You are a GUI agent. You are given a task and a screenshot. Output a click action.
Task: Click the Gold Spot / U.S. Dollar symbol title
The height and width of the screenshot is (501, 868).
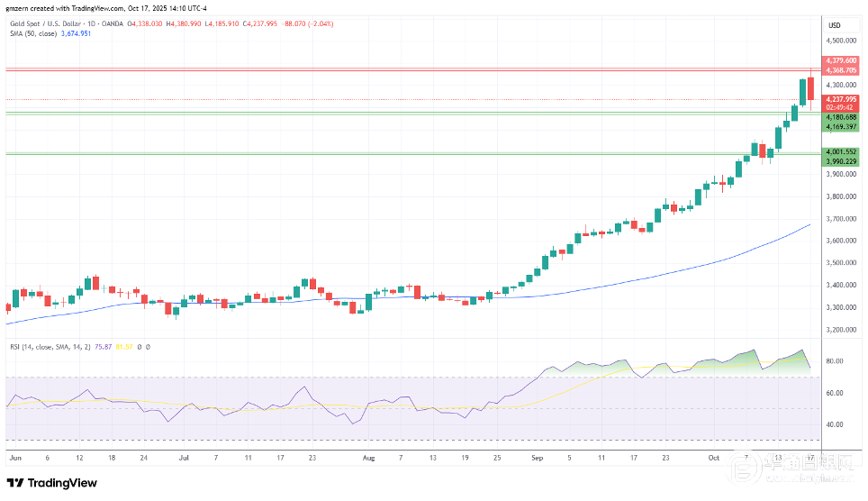tap(48, 23)
